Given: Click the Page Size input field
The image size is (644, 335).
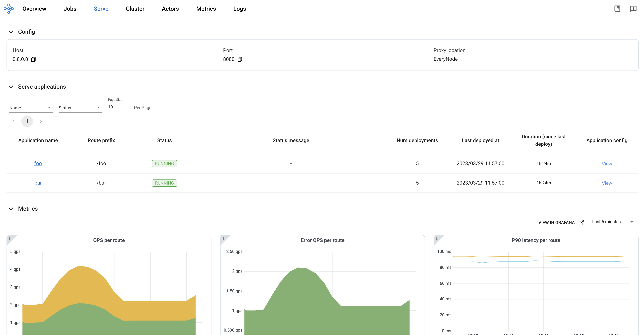Looking at the screenshot, I should pos(119,107).
